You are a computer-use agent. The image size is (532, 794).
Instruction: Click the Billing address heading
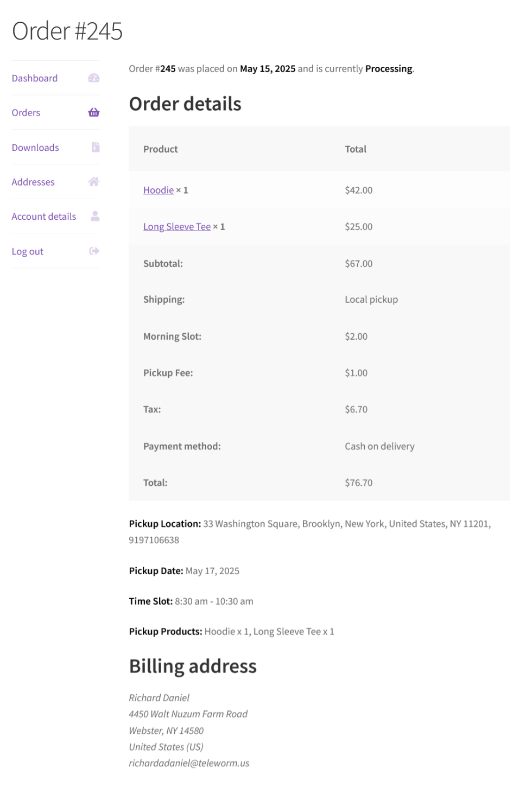[193, 666]
